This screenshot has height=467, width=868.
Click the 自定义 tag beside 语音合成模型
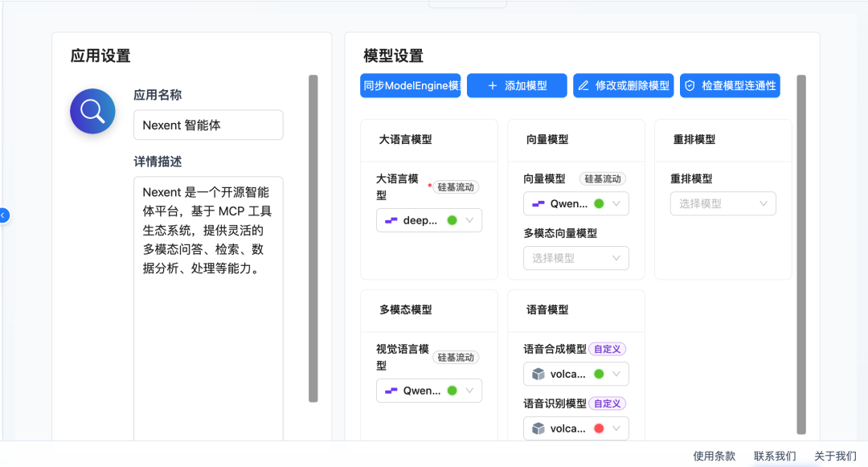(x=608, y=349)
